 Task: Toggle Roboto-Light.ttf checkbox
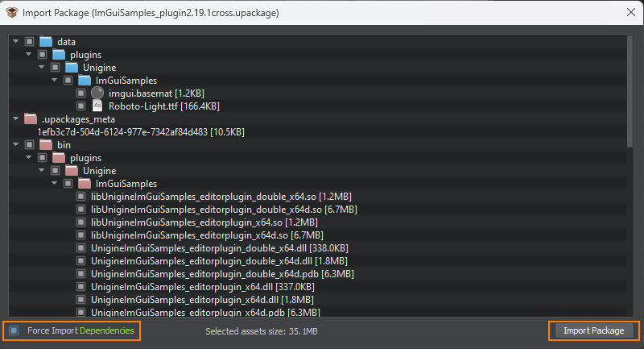click(x=81, y=106)
